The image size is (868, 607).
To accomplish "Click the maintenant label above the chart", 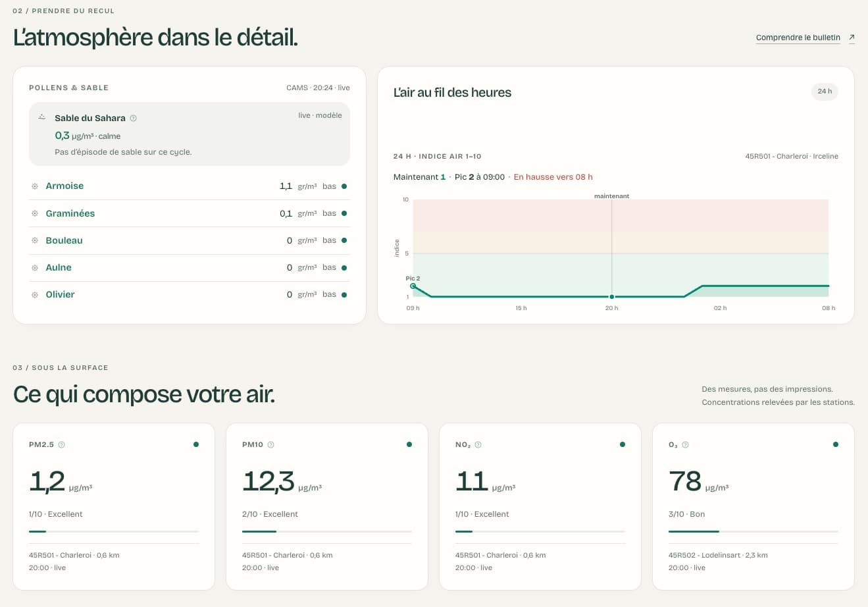I will tap(611, 196).
